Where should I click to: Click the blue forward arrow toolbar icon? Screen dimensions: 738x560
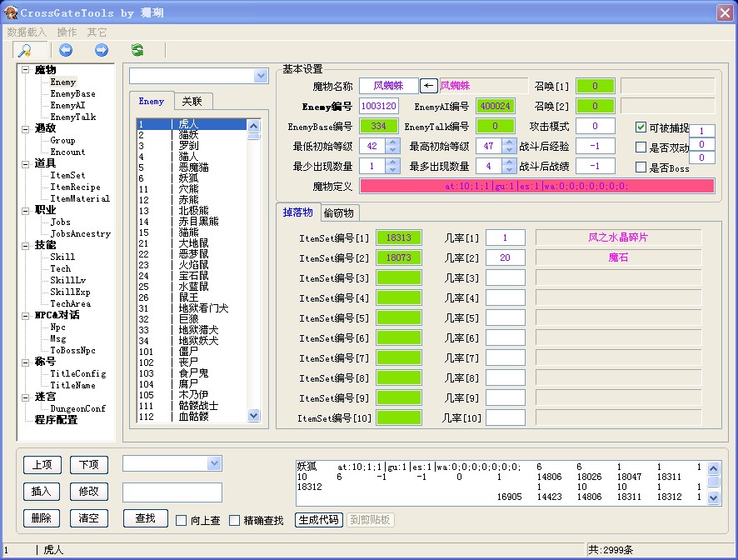pyautogui.click(x=101, y=50)
